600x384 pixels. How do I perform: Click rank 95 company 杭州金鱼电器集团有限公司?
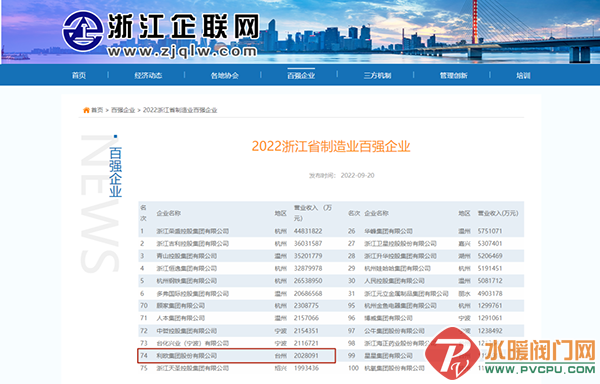coord(400,306)
